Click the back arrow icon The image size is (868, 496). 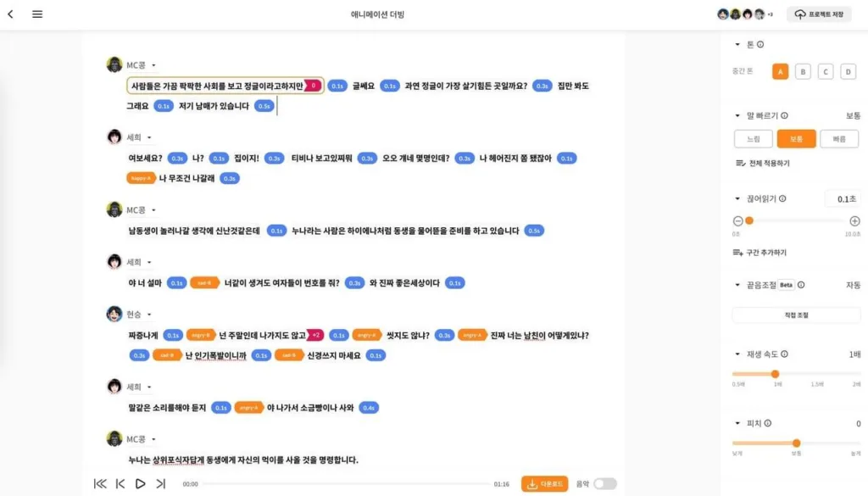pyautogui.click(x=10, y=14)
